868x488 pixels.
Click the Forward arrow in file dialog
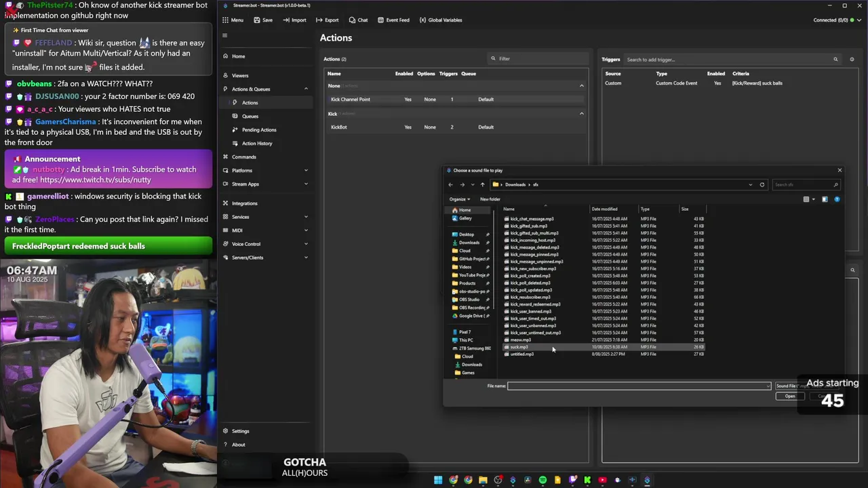[462, 184]
